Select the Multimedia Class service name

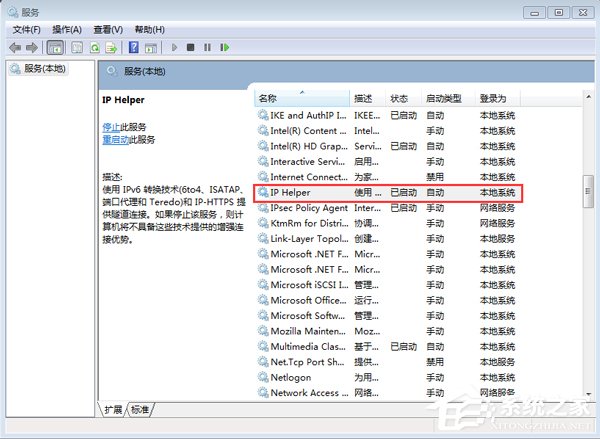coord(308,346)
